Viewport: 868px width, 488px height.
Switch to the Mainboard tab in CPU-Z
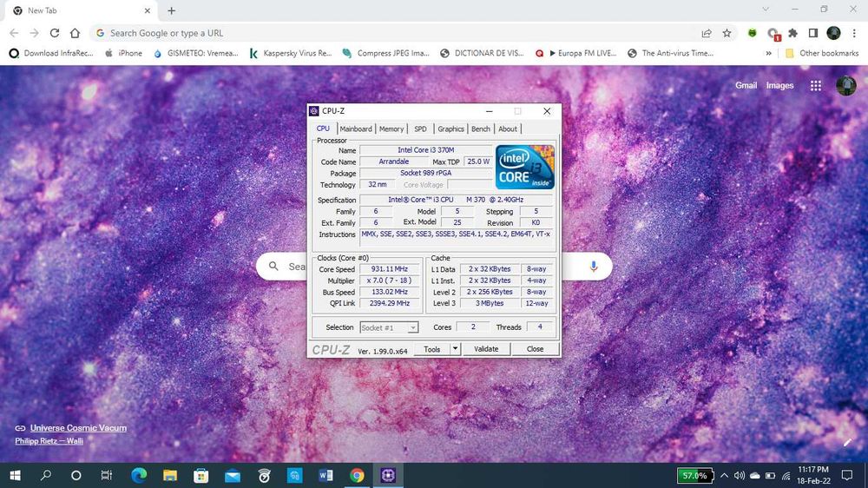[x=356, y=129]
